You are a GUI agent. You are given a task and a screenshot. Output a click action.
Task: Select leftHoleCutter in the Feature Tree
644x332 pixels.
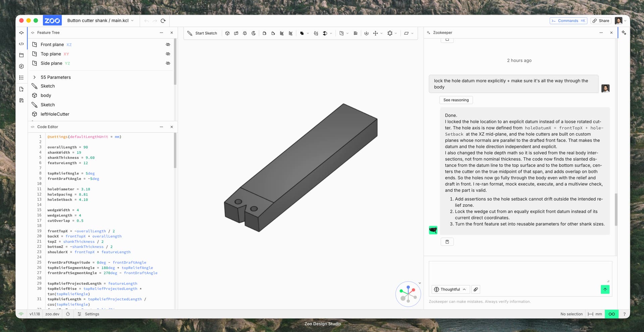(x=55, y=114)
